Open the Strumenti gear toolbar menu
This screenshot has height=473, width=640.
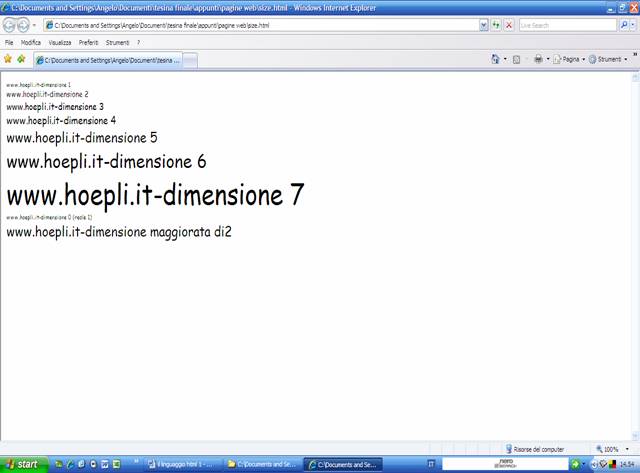608,59
